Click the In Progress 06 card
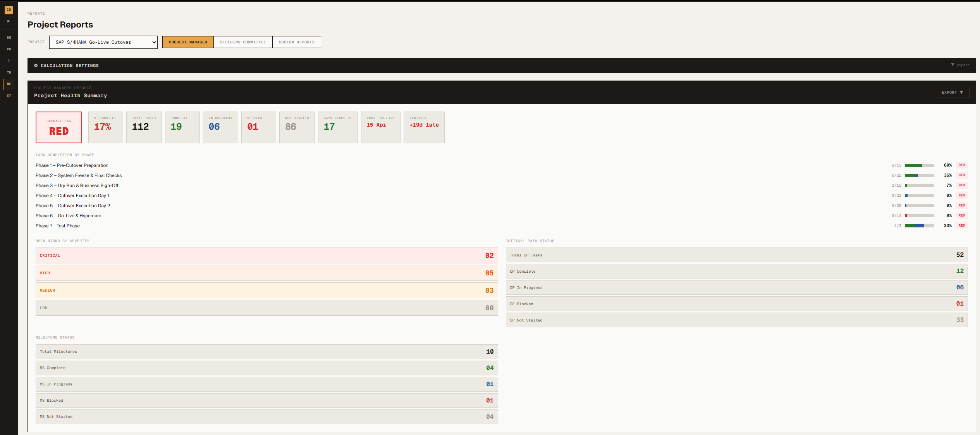 pyautogui.click(x=220, y=127)
